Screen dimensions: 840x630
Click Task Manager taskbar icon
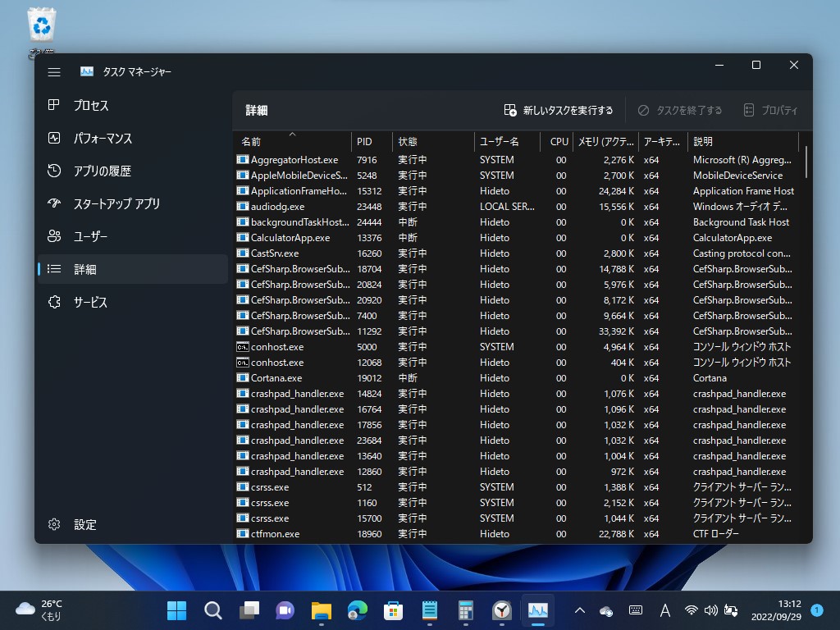(x=538, y=610)
